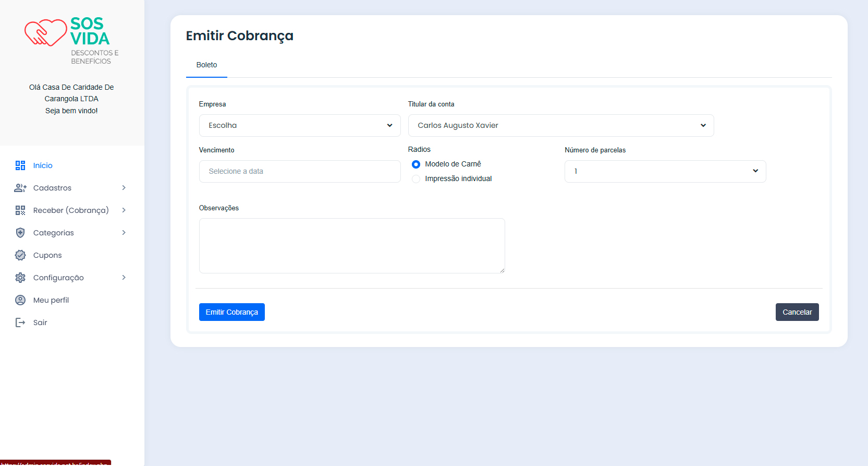Open the Empresa dropdown
The image size is (868, 466).
pyautogui.click(x=299, y=126)
